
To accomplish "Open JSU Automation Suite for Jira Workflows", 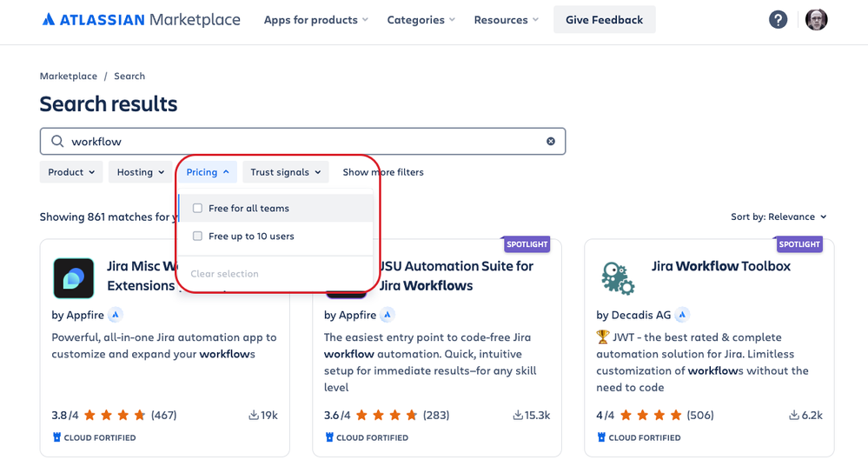I will [x=455, y=276].
